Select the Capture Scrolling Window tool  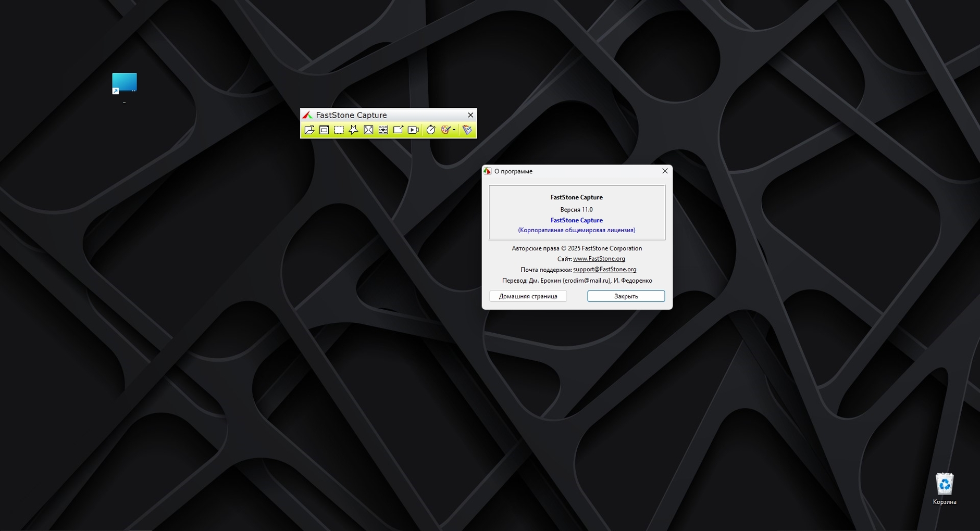pyautogui.click(x=383, y=130)
